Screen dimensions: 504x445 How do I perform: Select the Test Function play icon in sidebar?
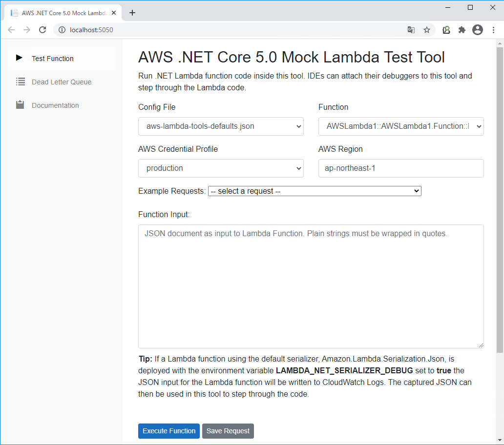pos(19,58)
